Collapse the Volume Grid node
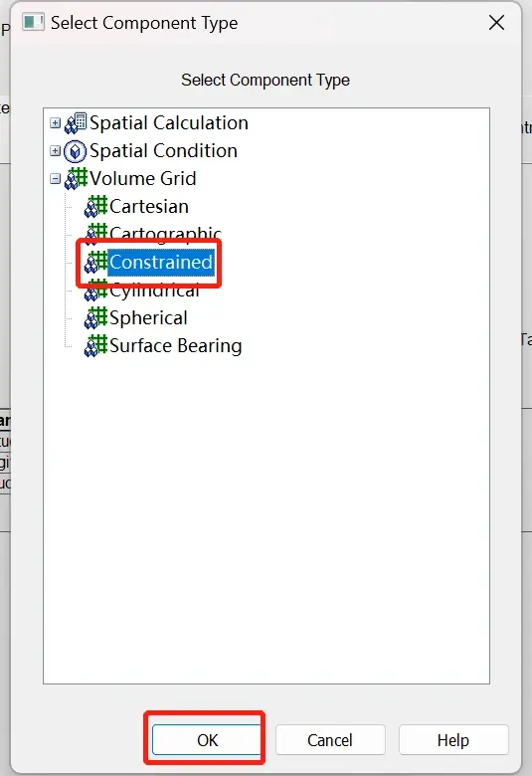This screenshot has height=776, width=532. pyautogui.click(x=56, y=179)
